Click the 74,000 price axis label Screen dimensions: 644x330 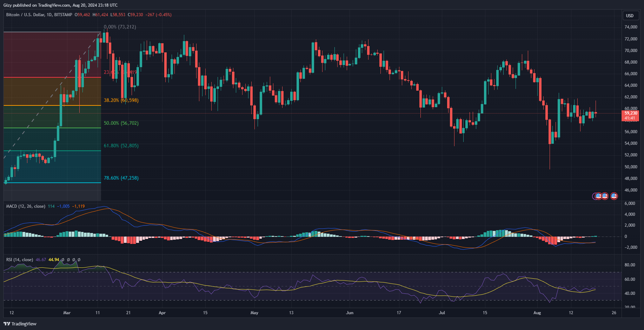(631, 27)
